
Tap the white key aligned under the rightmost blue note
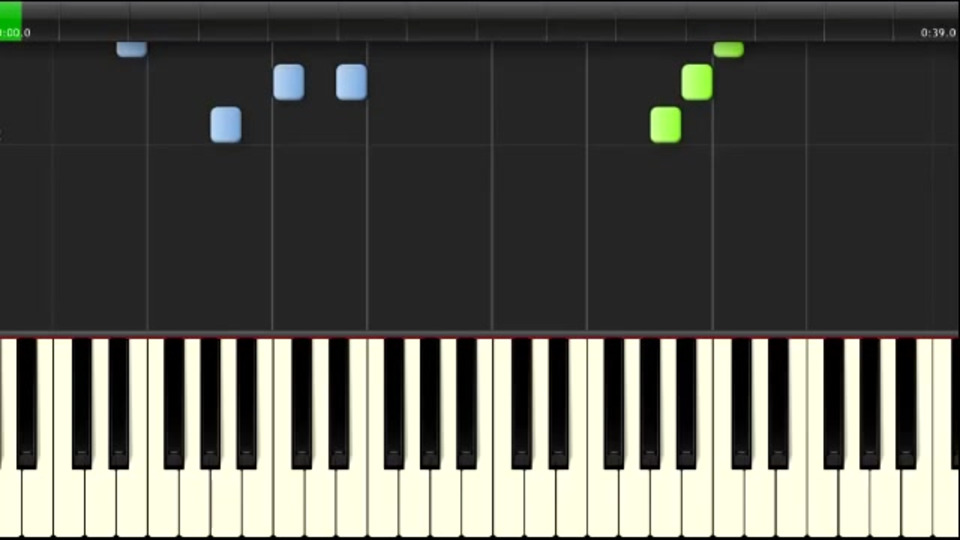(351, 502)
